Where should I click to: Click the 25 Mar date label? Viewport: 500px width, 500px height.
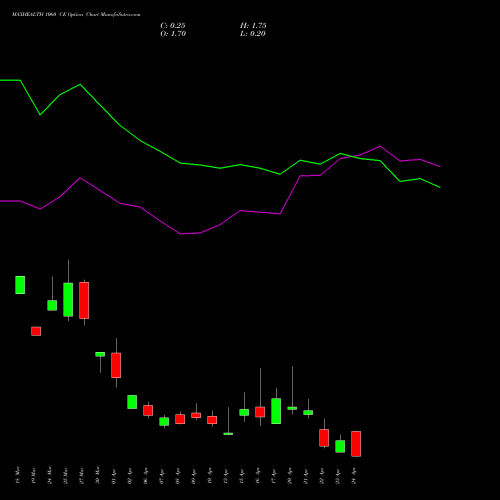pos(66,475)
